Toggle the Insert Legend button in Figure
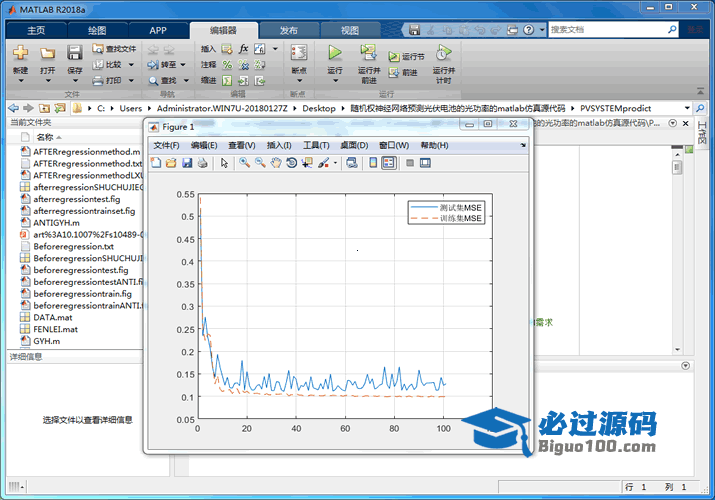 click(x=390, y=163)
